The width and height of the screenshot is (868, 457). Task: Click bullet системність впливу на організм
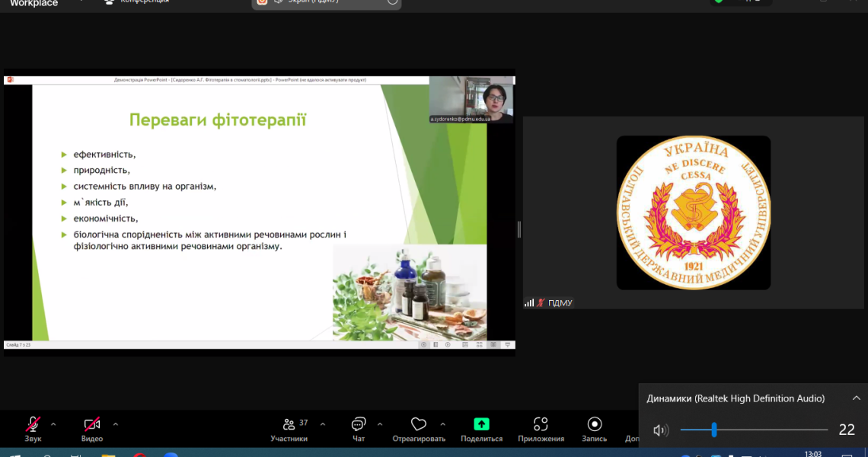[x=145, y=186]
